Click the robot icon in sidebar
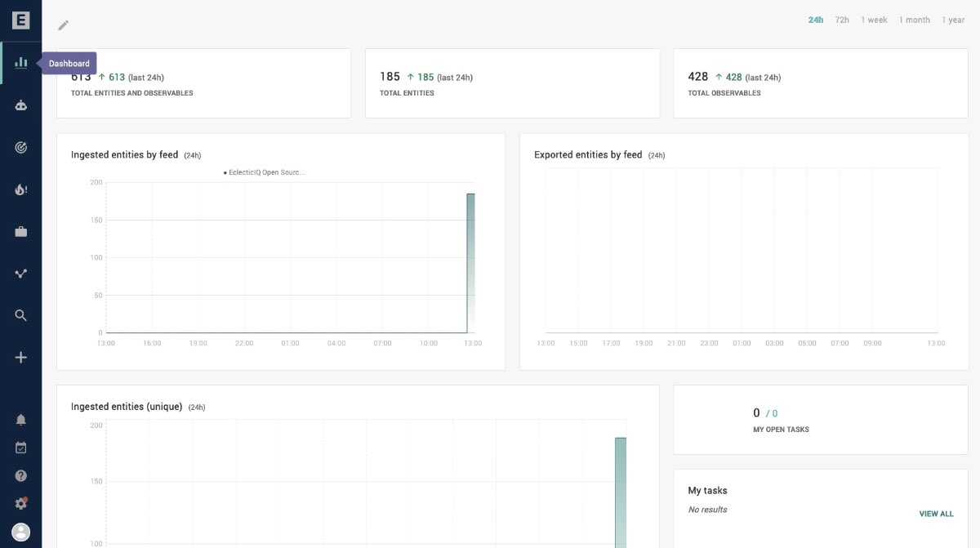 [x=21, y=105]
